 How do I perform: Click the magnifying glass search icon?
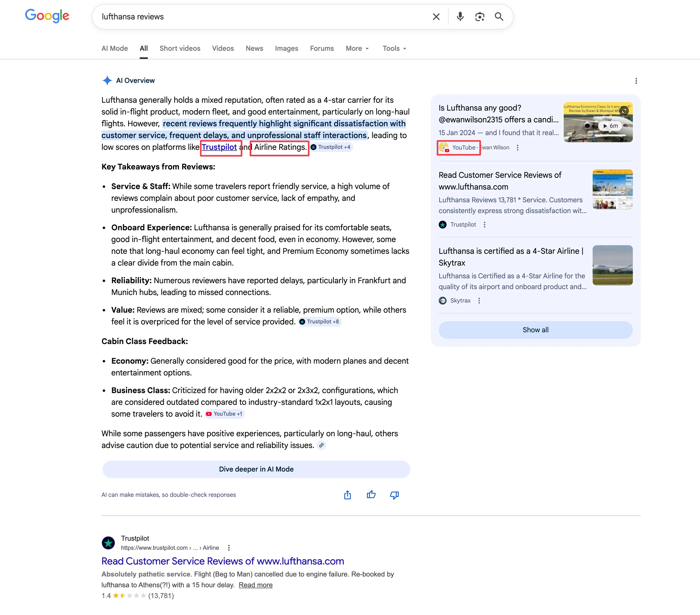point(499,17)
